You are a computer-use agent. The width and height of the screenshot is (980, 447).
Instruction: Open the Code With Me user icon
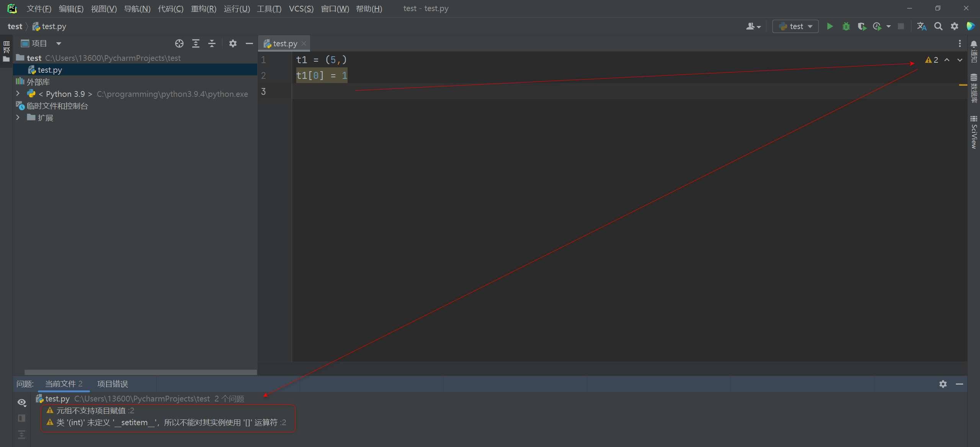click(753, 26)
